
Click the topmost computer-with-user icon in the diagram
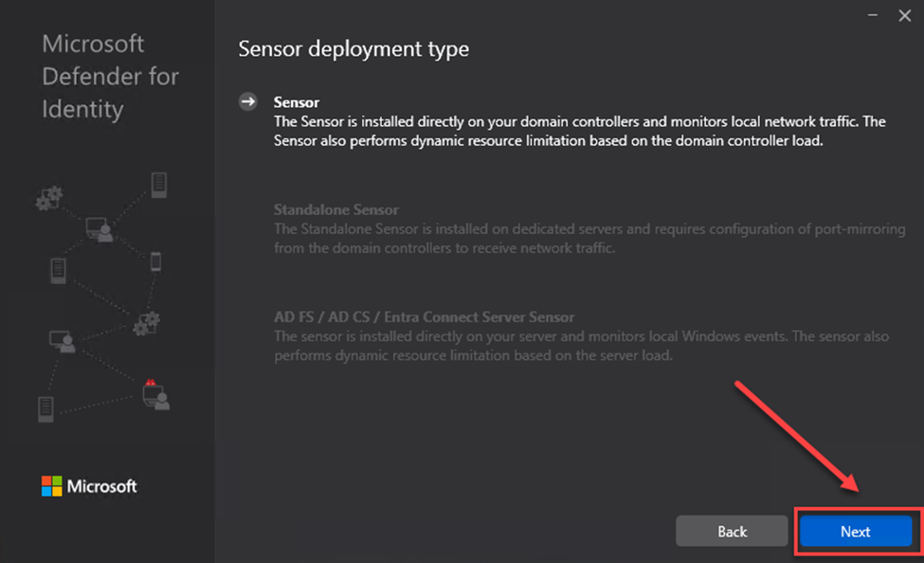(x=100, y=228)
